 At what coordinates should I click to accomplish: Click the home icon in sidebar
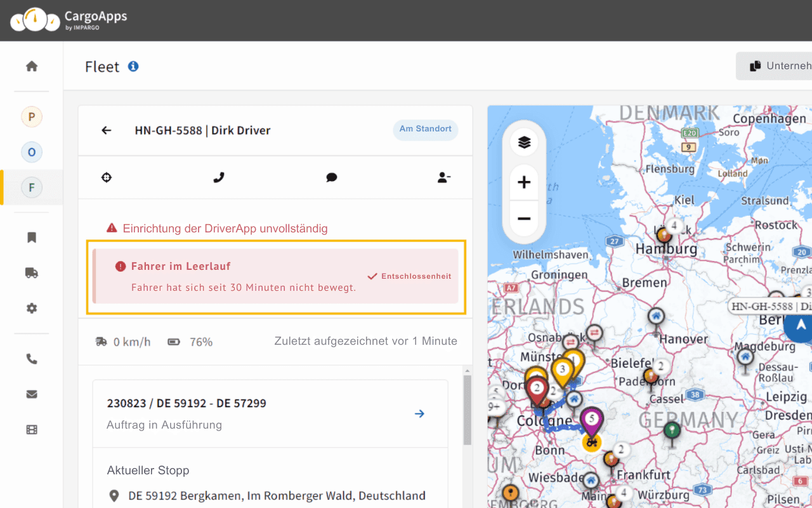32,67
